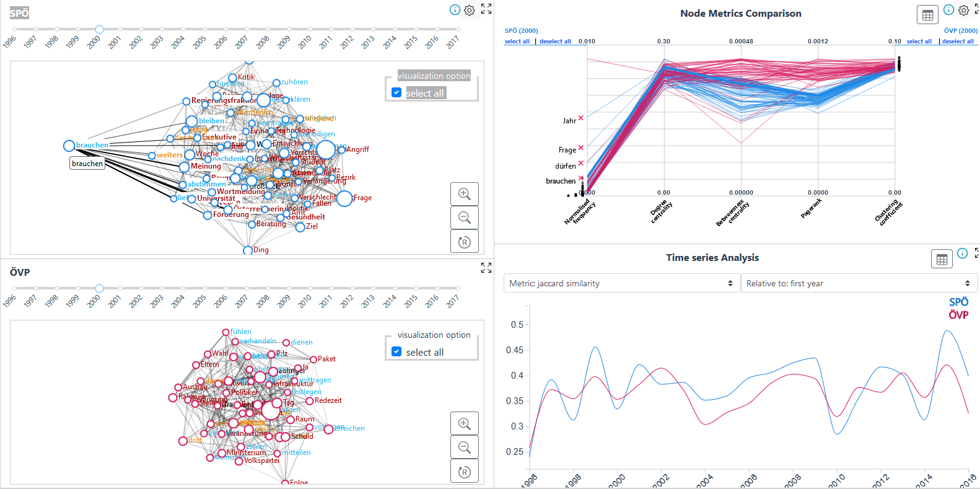Image resolution: width=980 pixels, height=489 pixels.
Task: Select the 'Paket' node in ÖVP graph
Action: click(313, 359)
